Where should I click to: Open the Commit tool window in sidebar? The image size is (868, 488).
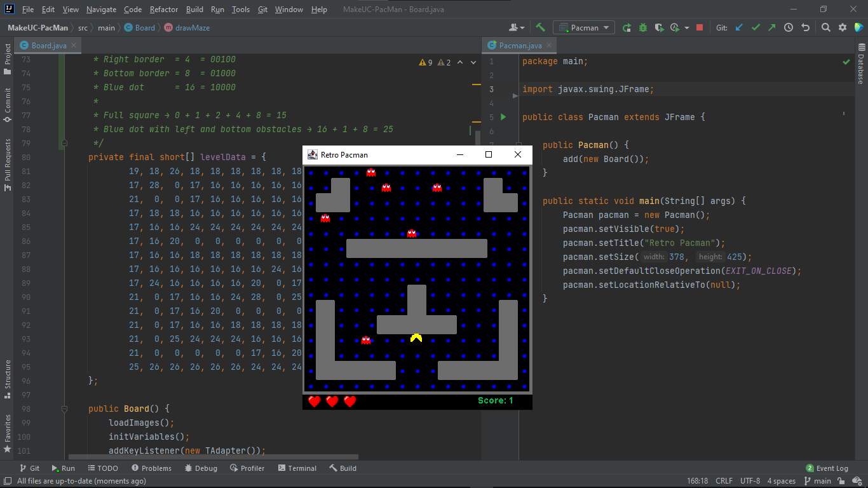pos(7,105)
